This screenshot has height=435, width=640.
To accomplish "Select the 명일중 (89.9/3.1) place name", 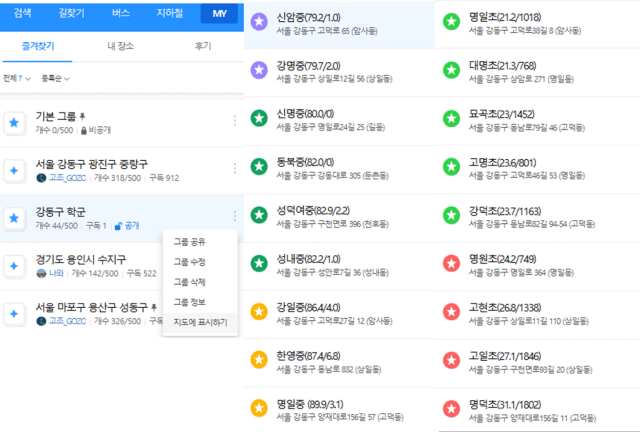I will tap(310, 404).
